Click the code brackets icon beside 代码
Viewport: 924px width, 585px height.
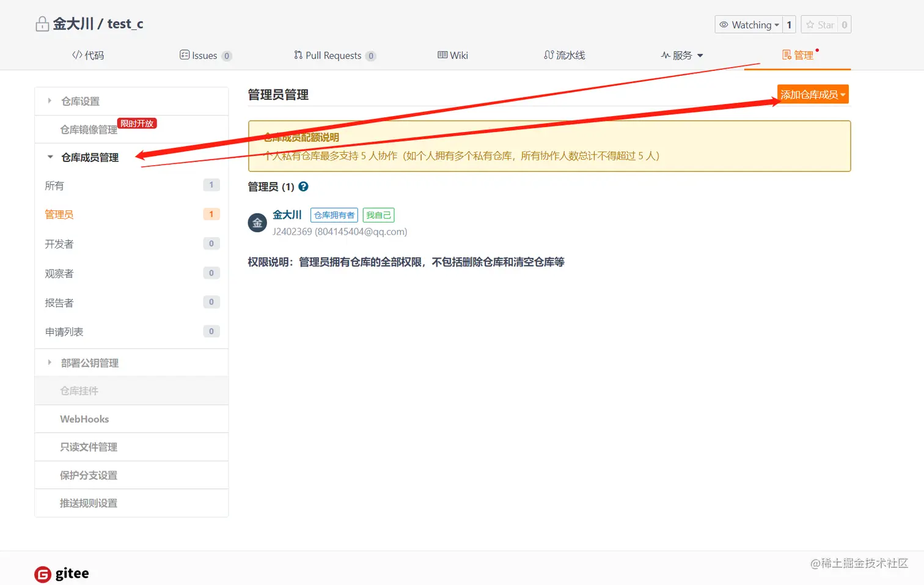[77, 55]
